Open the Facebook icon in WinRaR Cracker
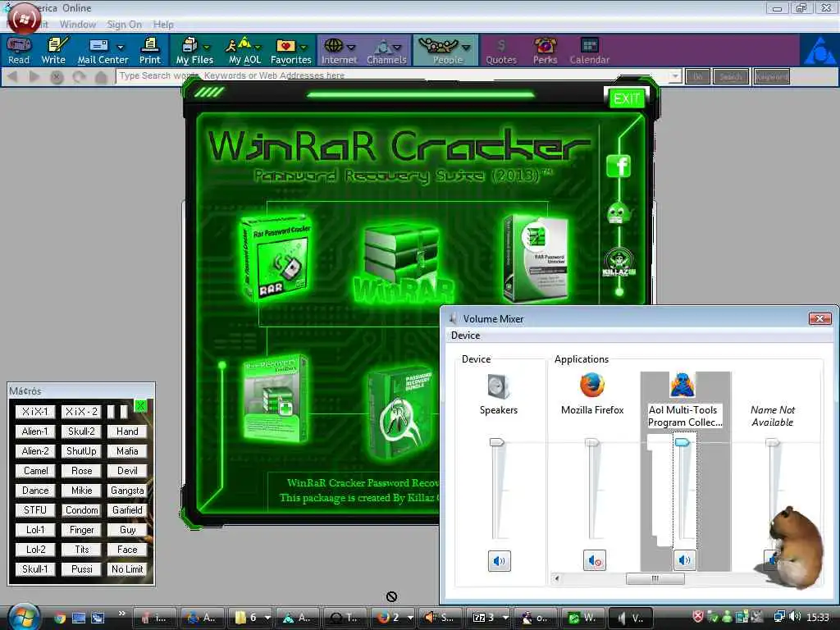The width and height of the screenshot is (840, 630). pos(619,166)
